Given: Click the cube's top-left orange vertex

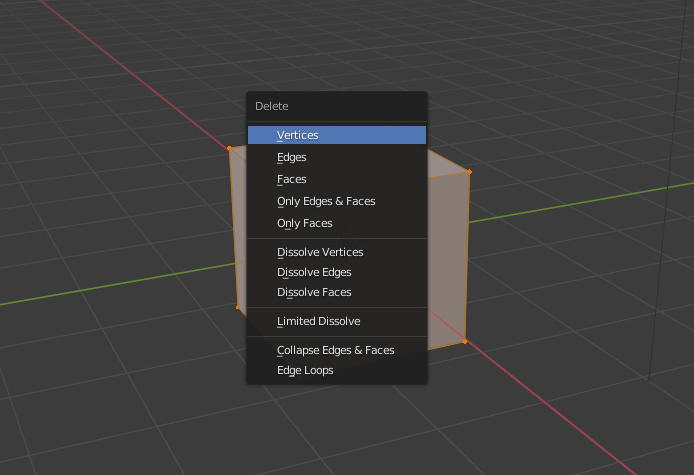Looking at the screenshot, I should tap(229, 148).
